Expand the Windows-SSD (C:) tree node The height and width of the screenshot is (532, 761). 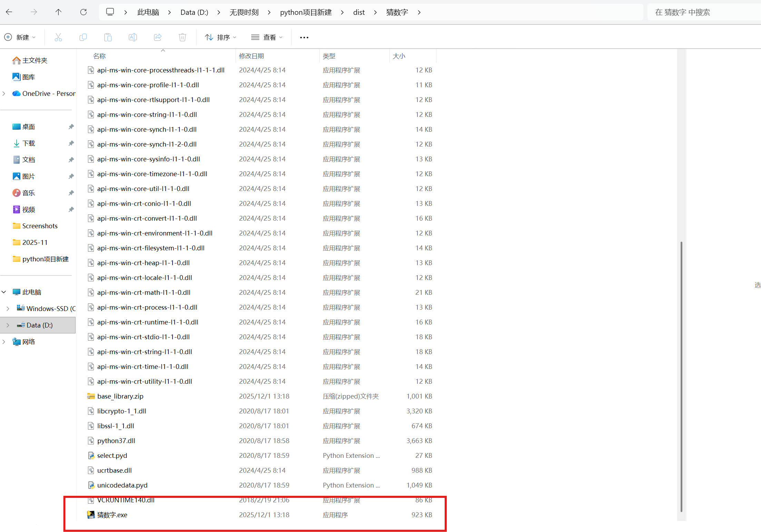click(8, 309)
